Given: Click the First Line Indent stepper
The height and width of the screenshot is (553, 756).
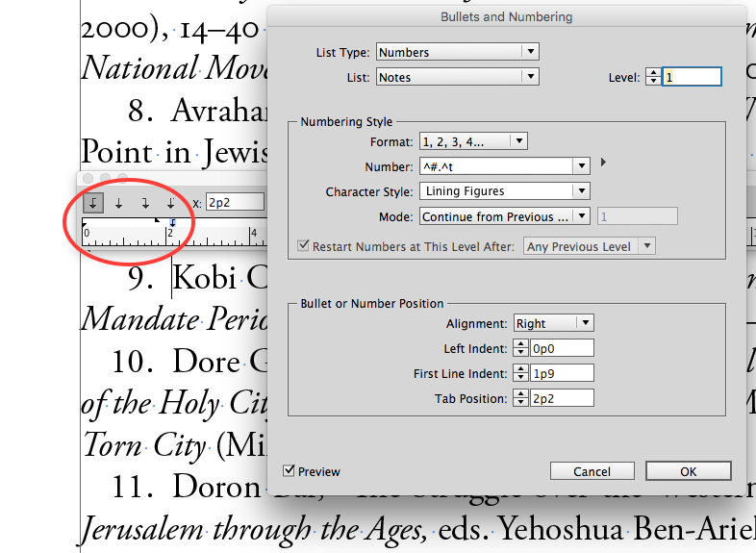Looking at the screenshot, I should tap(520, 373).
